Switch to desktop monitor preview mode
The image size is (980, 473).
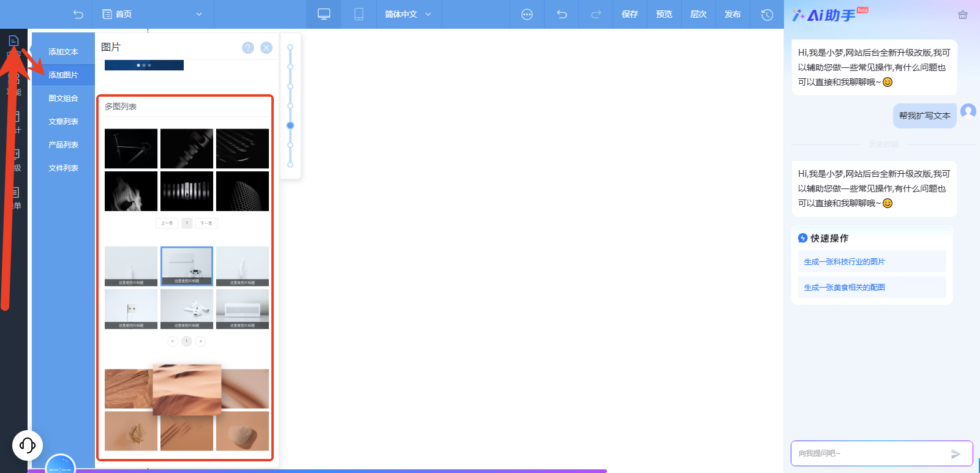point(324,14)
